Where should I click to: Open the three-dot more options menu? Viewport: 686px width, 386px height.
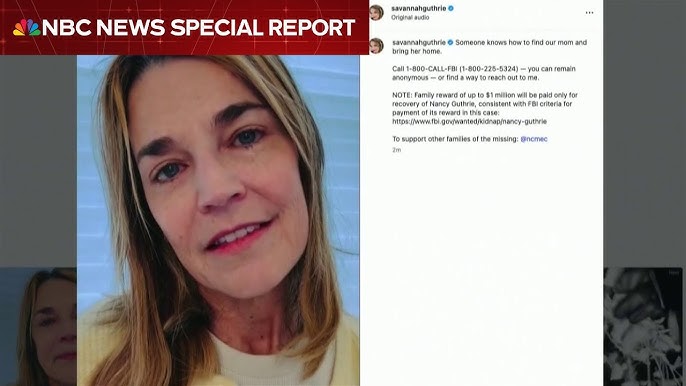pyautogui.click(x=589, y=13)
